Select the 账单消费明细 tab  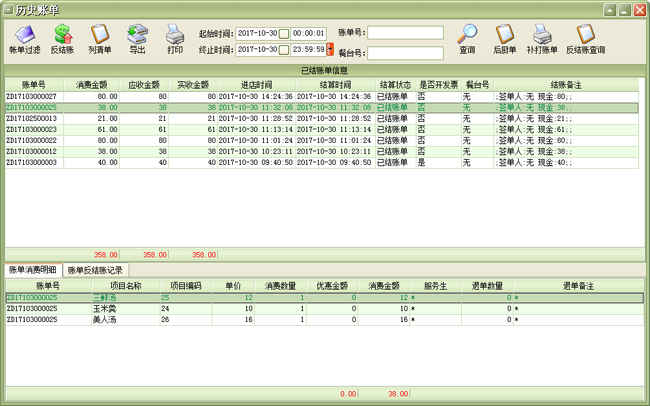point(33,271)
